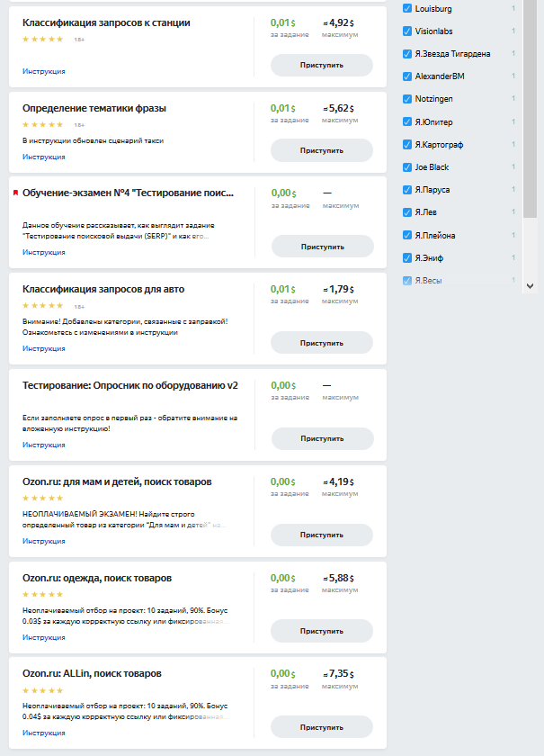Toggle the Visionlabs checkbox
Image resolution: width=544 pixels, height=756 pixels.
coord(407,31)
